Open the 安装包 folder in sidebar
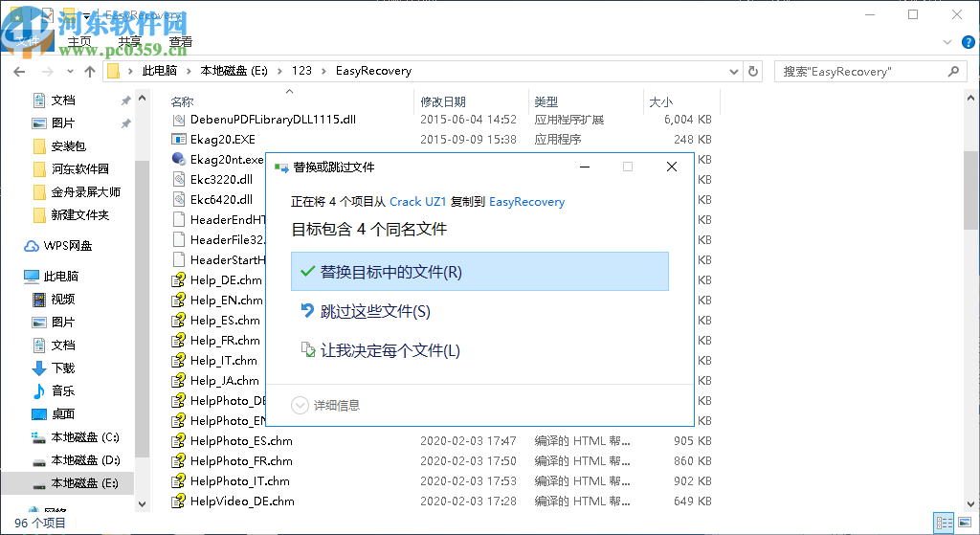980x535 pixels. (x=68, y=146)
